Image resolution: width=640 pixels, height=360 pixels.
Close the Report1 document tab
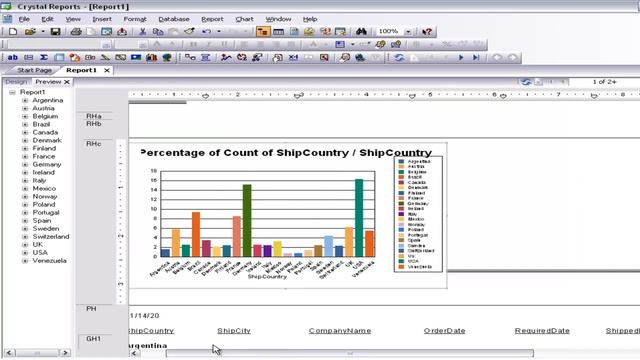point(107,70)
